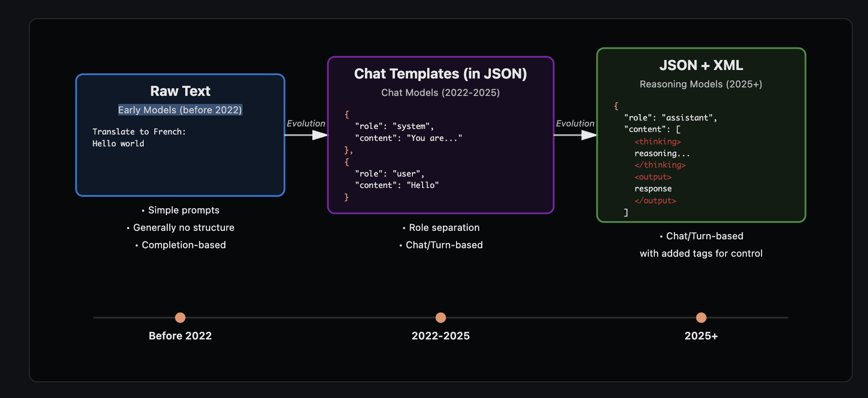Click the closing </thinking> tag
The height and width of the screenshot is (398, 868).
[x=659, y=165]
